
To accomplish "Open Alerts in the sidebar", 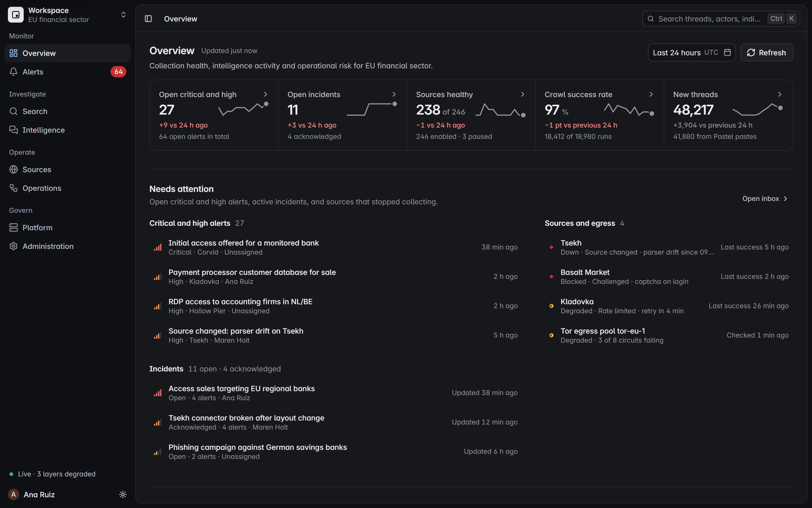I will [x=67, y=72].
